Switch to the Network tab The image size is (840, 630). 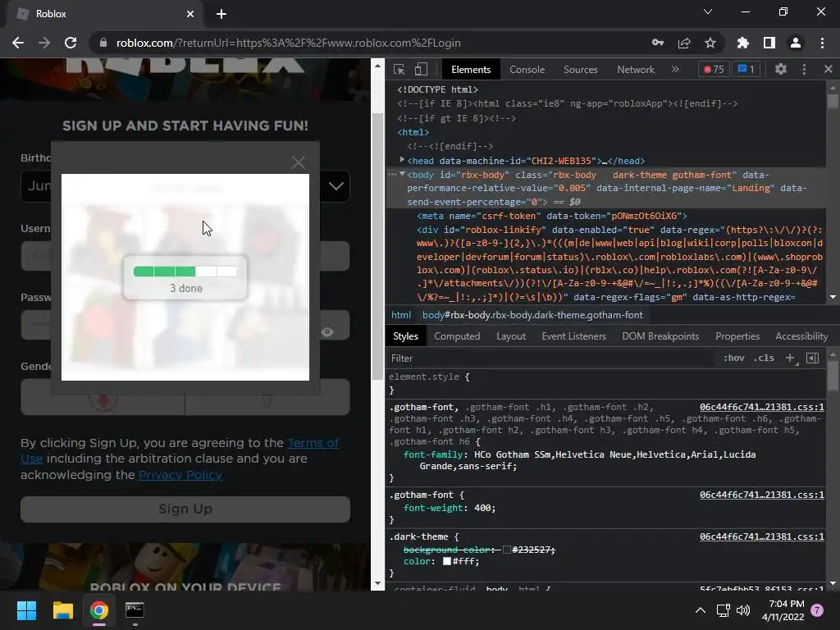(636, 70)
